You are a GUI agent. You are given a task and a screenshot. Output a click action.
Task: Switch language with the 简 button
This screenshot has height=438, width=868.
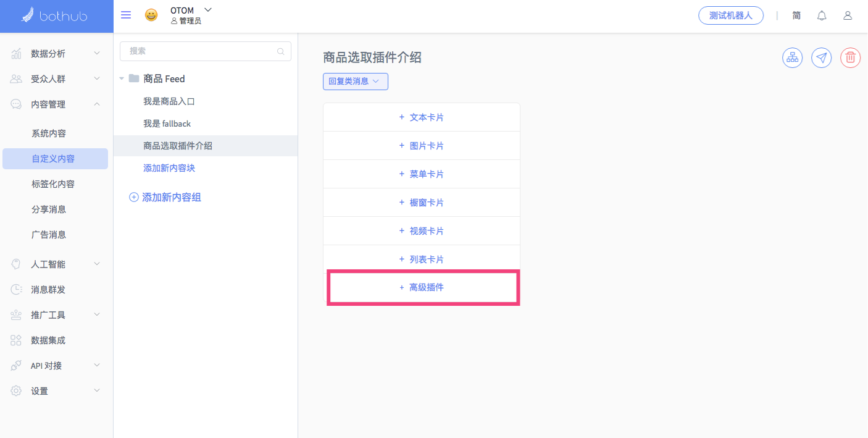click(796, 15)
